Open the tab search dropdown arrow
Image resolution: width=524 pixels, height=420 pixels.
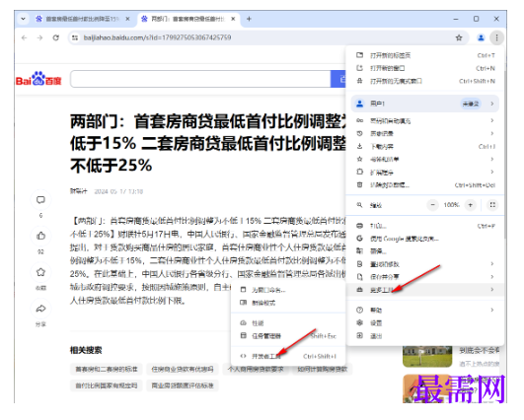click(x=23, y=19)
